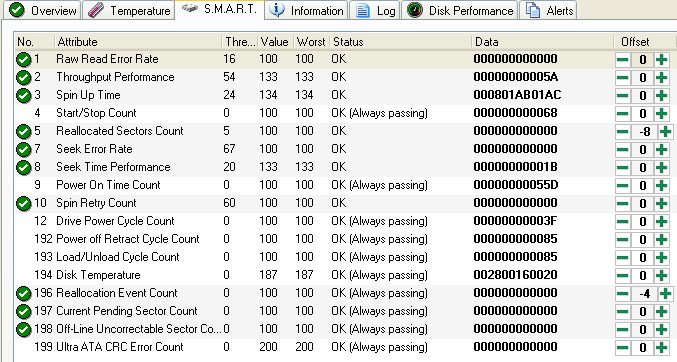Increase offset for Start/Stop Count
This screenshot has height=362, width=677.
click(x=661, y=114)
